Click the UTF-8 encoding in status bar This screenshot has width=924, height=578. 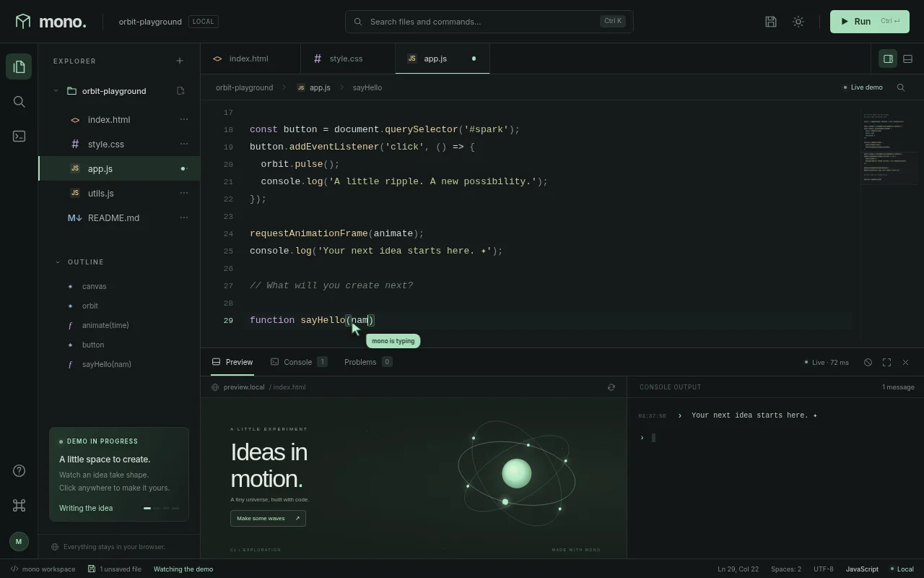[x=823, y=569]
